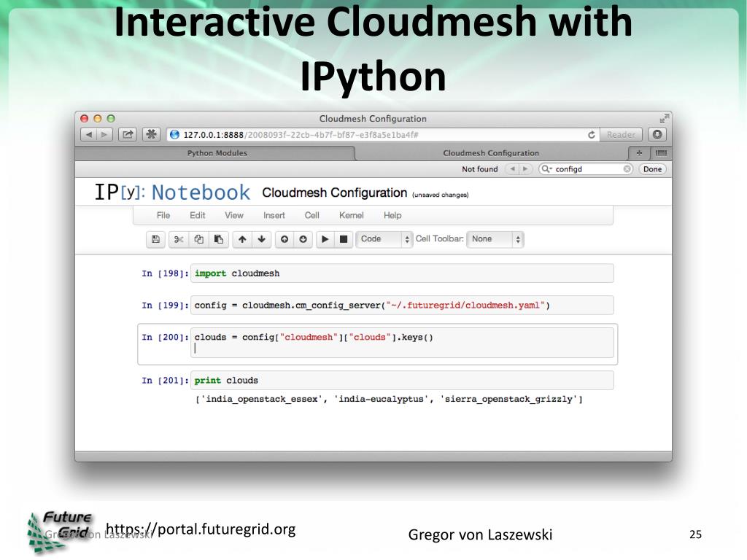Open the Safari downloads icon
The image size is (747, 560).
[657, 135]
